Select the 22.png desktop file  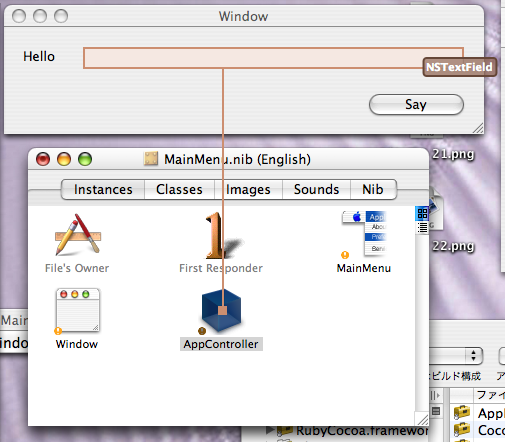[453, 246]
